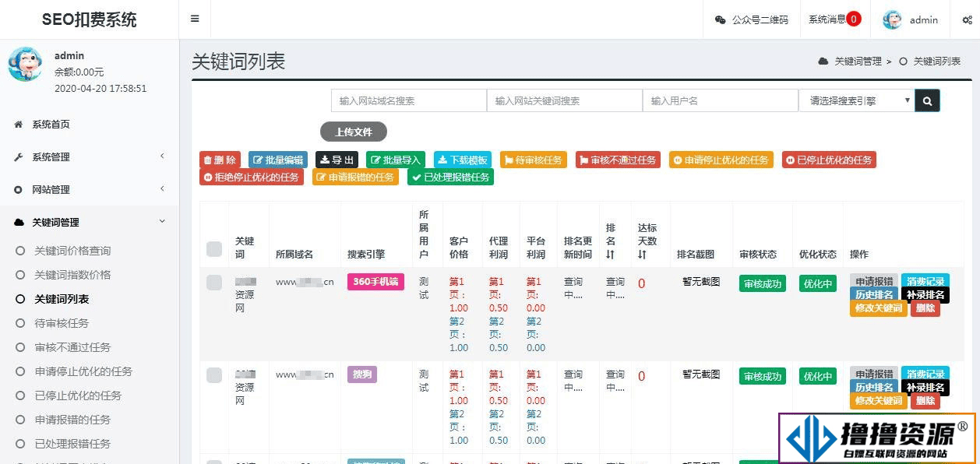Open 申请报错的任务 in the sidebar
This screenshot has height=464, width=980.
(x=72, y=420)
